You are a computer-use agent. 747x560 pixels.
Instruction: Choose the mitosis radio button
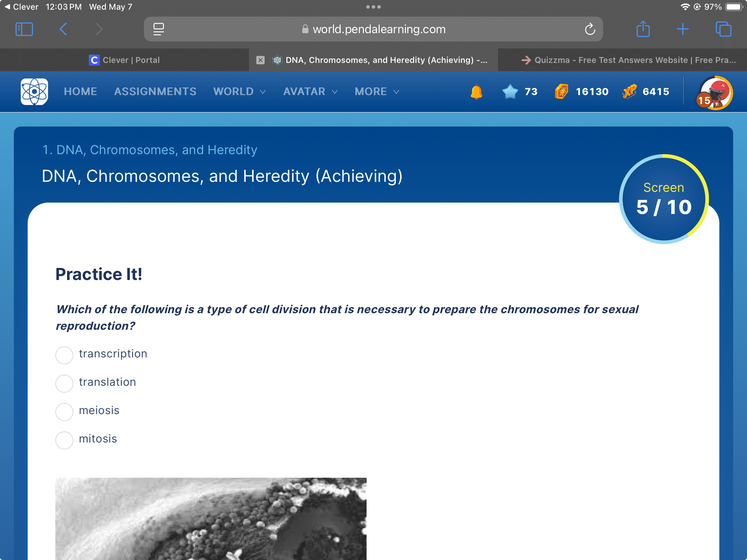(64, 440)
